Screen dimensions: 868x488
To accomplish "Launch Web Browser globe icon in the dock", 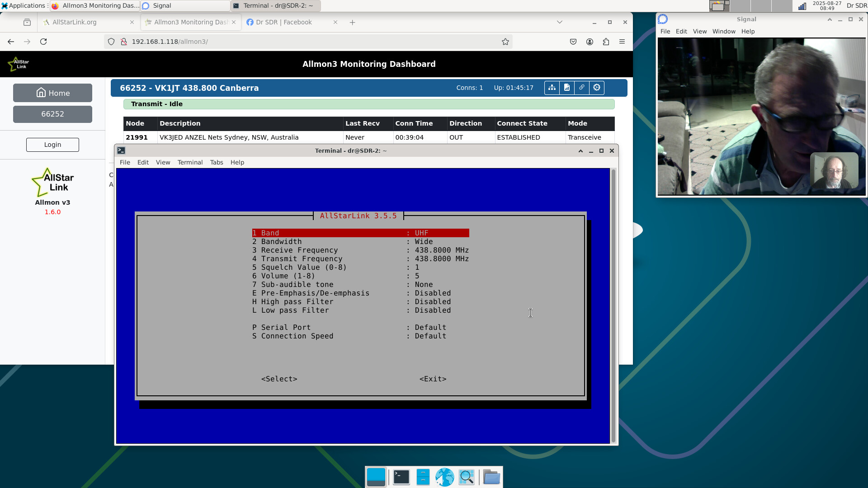I will [445, 477].
